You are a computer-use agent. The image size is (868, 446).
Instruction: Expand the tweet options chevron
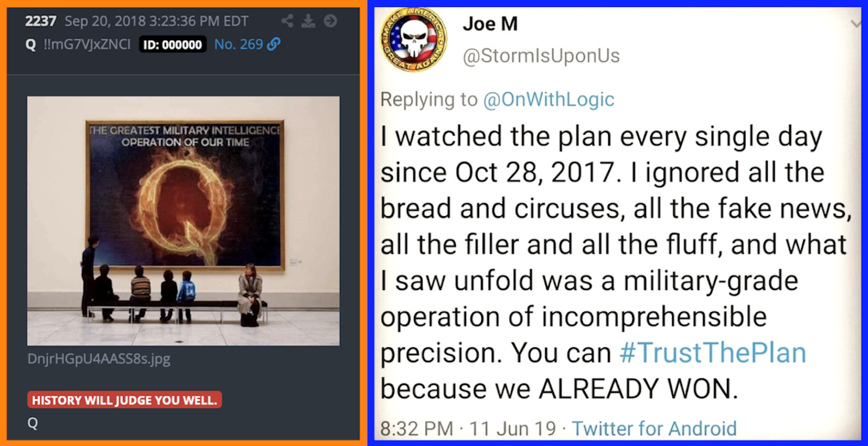coord(856,24)
